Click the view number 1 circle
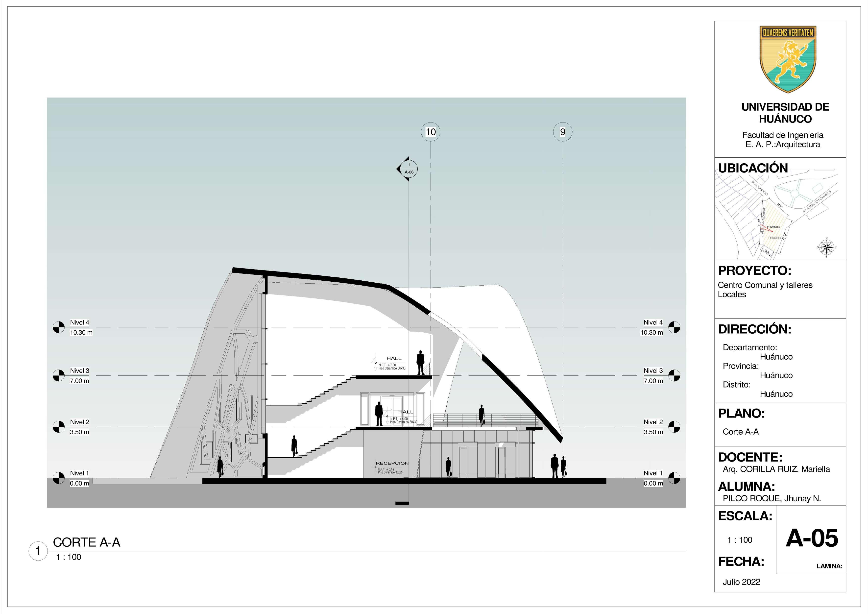Image resolution: width=868 pixels, height=614 pixels. click(x=38, y=551)
